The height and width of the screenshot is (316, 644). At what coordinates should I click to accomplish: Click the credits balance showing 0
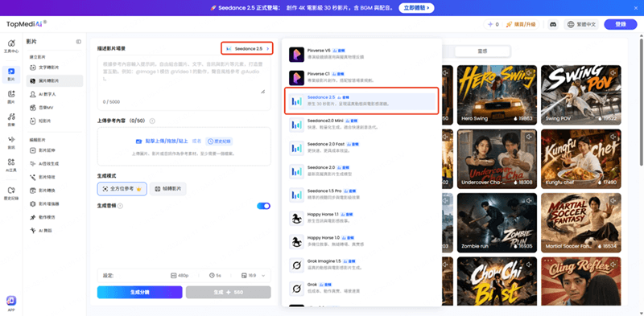(x=493, y=25)
